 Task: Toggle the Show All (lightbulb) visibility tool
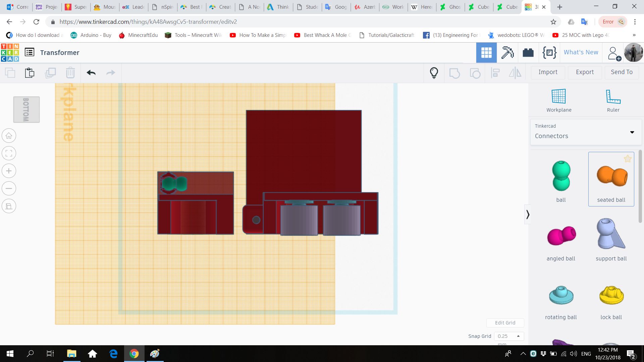[434, 72]
